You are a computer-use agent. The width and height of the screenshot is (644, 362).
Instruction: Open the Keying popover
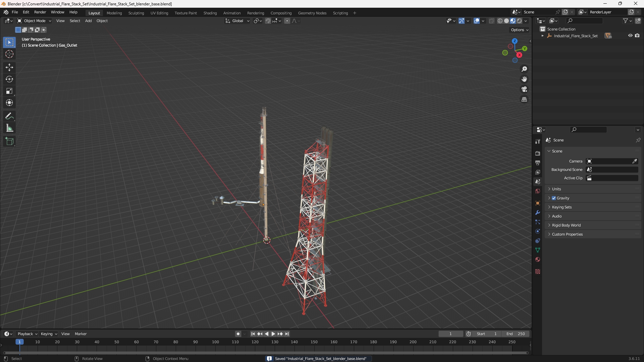point(49,334)
